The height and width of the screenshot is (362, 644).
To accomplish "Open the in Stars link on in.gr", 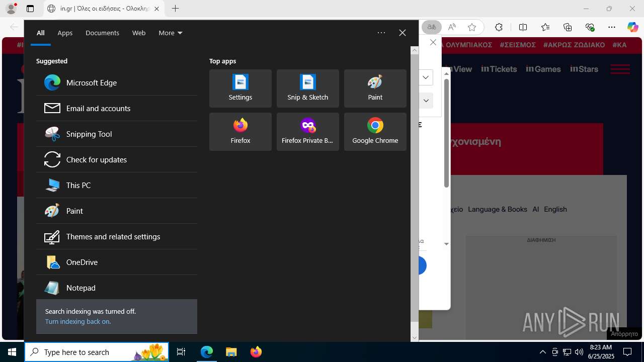I will 584,69.
